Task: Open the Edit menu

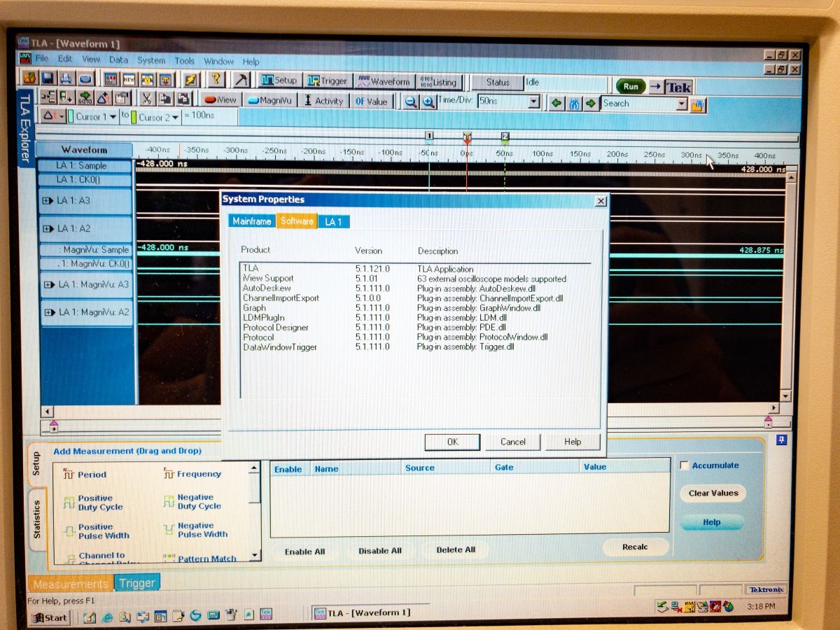Action: (65, 59)
